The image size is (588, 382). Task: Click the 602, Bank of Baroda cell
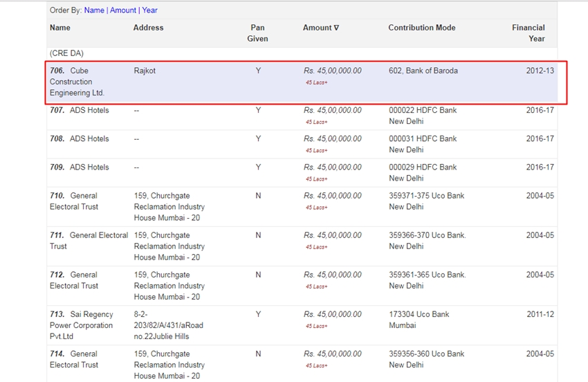[x=423, y=71]
